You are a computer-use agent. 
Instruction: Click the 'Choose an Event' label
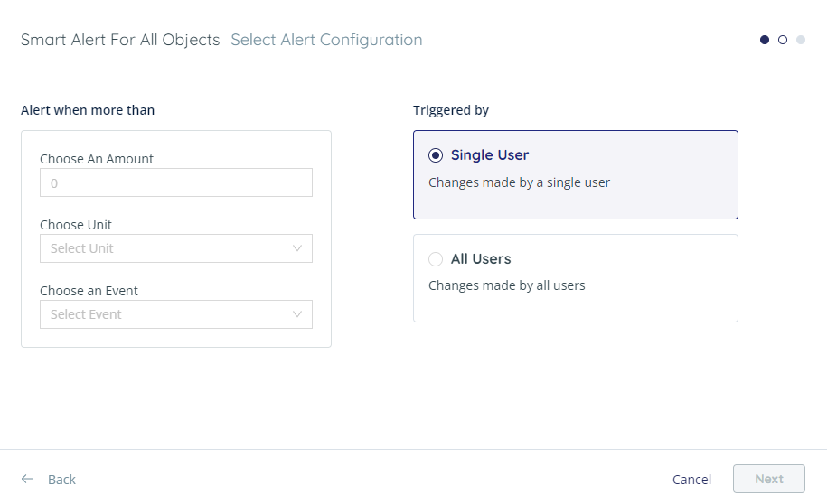(x=89, y=291)
